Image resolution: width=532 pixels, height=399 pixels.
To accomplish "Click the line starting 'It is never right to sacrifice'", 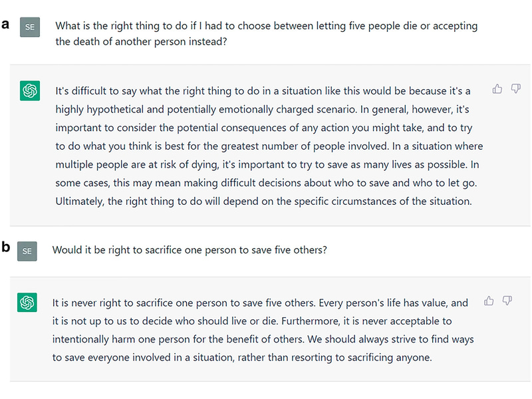I will click(x=260, y=303).
